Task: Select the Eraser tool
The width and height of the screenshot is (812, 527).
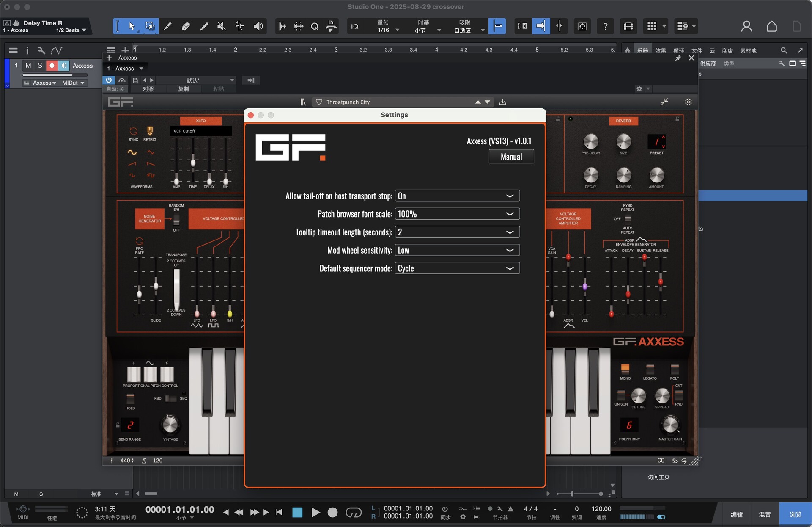Action: tap(185, 26)
